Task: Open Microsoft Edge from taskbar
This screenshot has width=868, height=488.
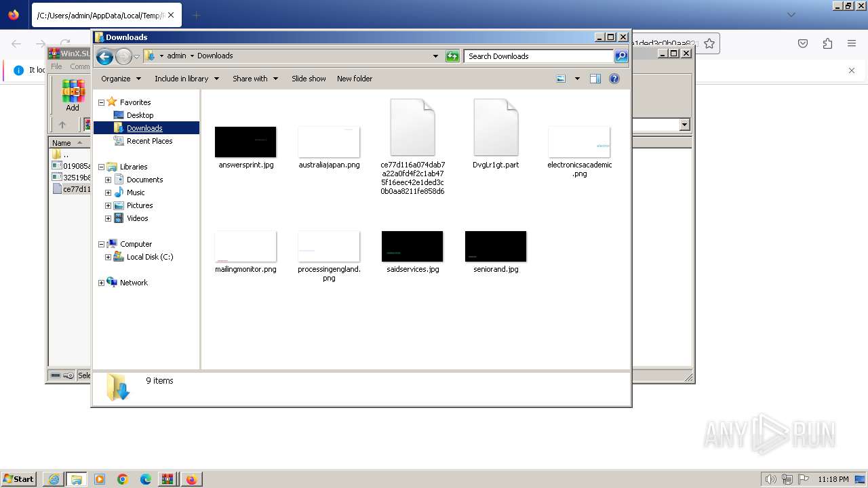Action: coord(146,479)
